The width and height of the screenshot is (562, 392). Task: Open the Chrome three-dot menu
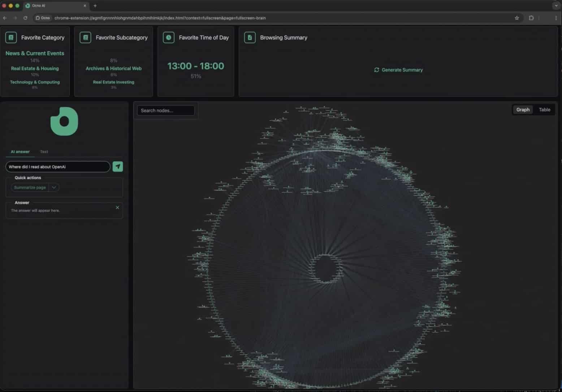[x=556, y=18]
